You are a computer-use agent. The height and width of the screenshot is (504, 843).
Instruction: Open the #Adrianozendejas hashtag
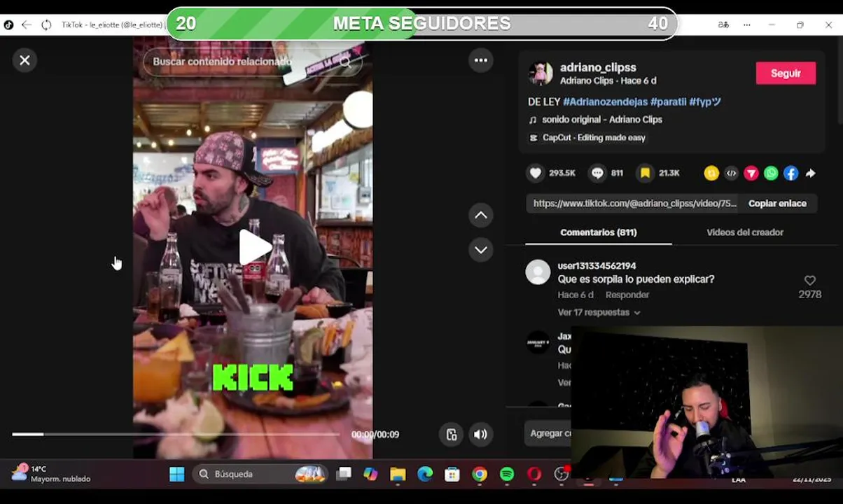point(605,101)
